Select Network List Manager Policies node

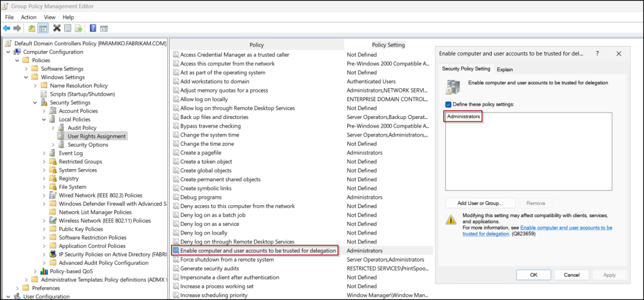[96, 212]
